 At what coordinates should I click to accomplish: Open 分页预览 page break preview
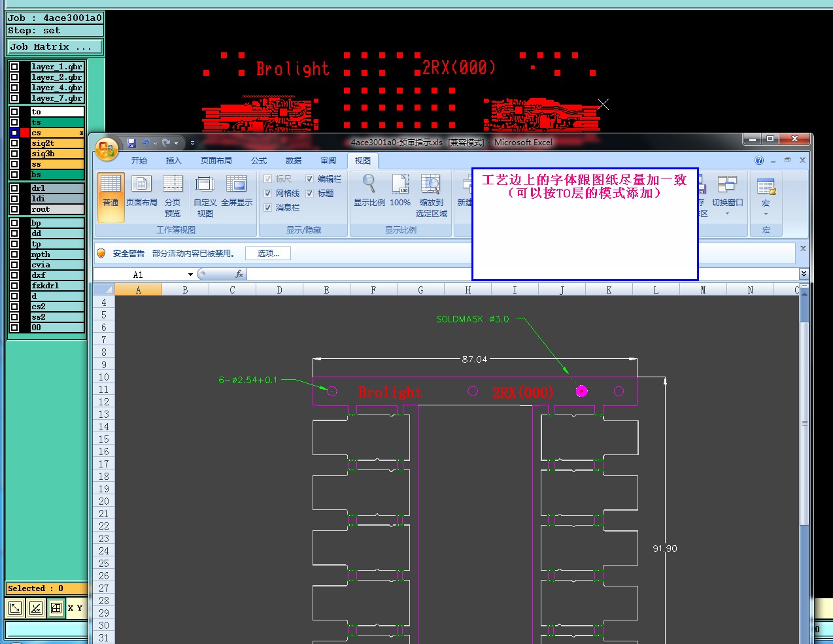[x=173, y=196]
